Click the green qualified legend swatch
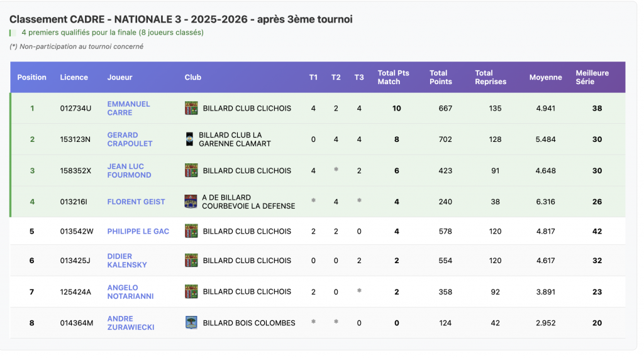 [11, 33]
